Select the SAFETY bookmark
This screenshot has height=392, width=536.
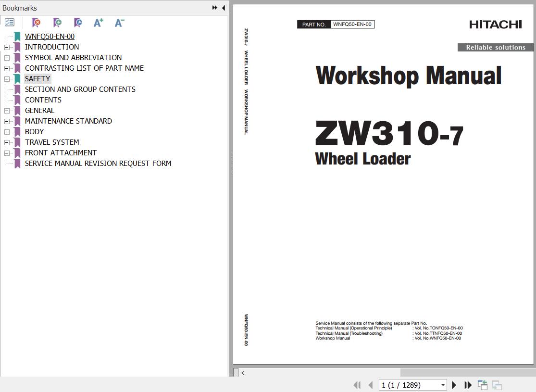[37, 79]
